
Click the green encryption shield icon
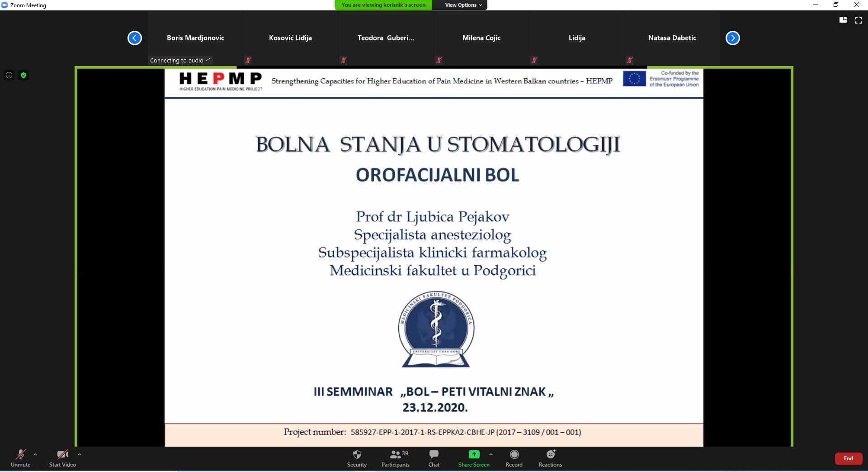point(24,75)
